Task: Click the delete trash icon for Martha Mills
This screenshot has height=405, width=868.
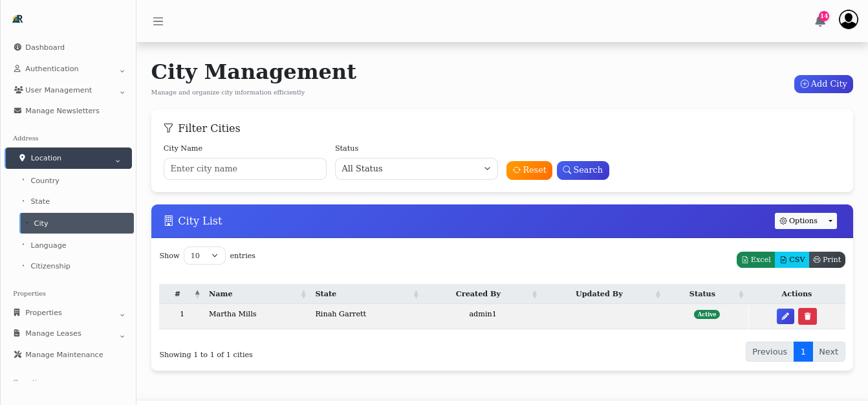Action: pos(807,316)
